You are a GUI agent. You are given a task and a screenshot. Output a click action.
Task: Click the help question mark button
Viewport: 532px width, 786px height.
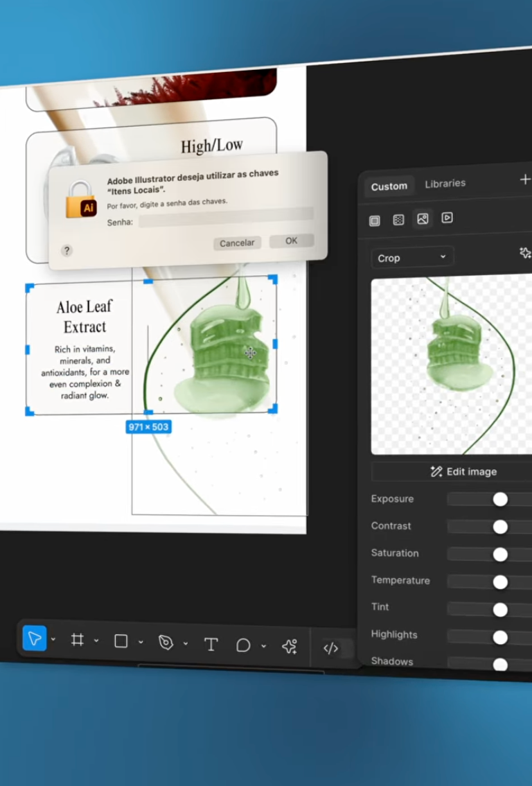tap(66, 251)
